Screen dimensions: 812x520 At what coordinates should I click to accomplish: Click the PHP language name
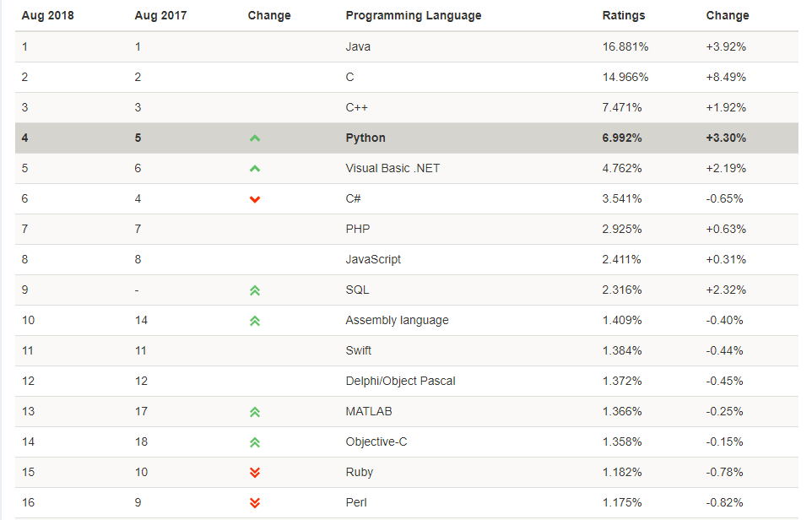click(x=358, y=229)
